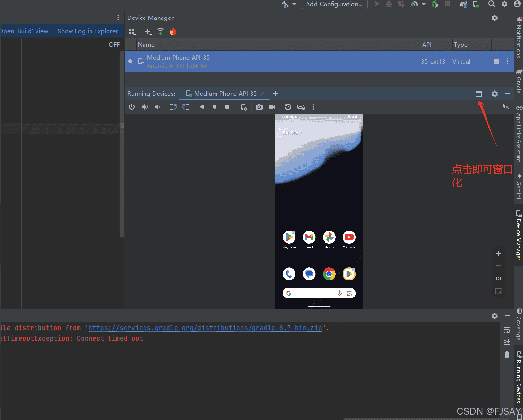Start screen recording of the virtual device

tap(271, 107)
